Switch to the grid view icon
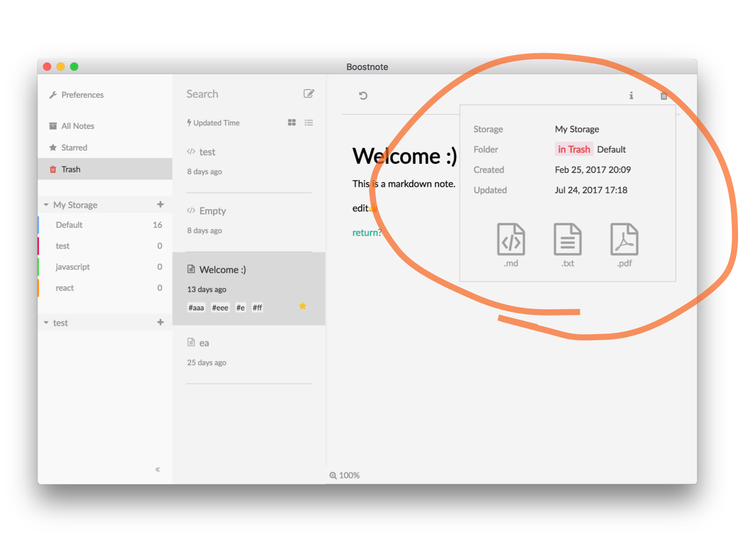Screen dimensions: 756x544 pyautogui.click(x=292, y=122)
